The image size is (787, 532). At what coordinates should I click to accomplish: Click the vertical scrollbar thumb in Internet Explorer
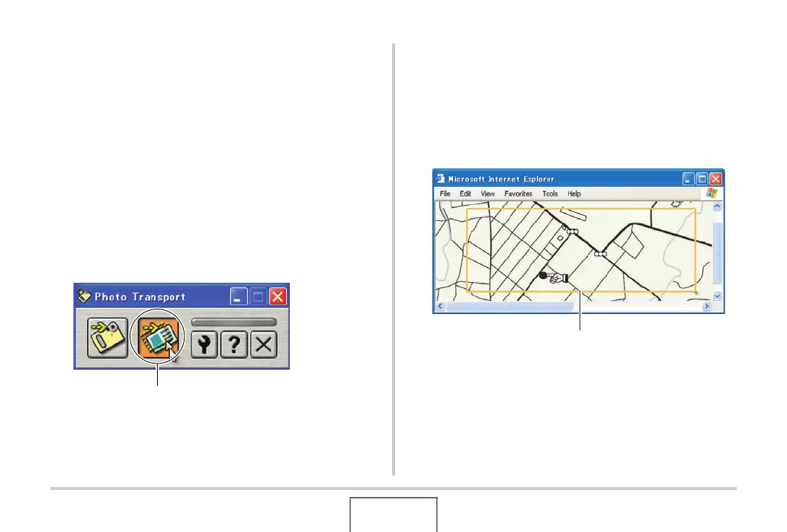click(718, 253)
